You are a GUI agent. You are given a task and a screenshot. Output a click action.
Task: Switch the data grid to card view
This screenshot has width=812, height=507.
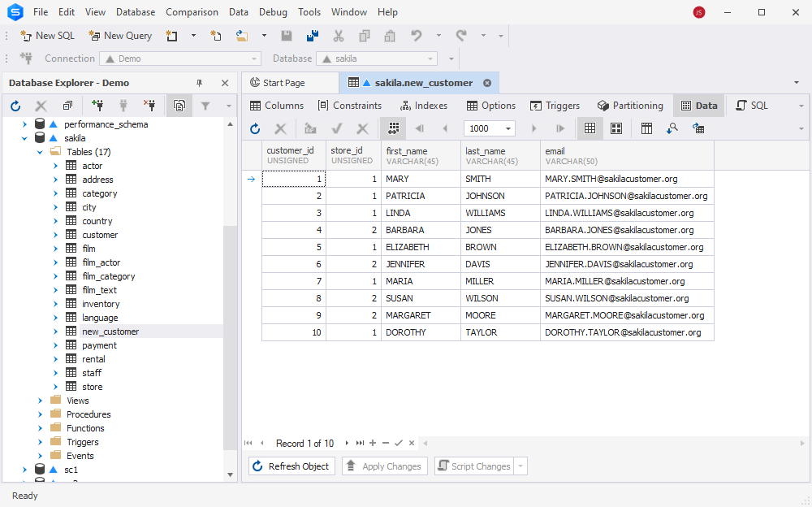tap(615, 128)
